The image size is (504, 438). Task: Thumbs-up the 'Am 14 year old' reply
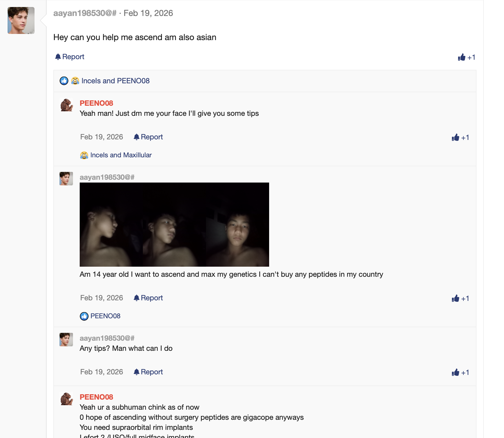(460, 298)
